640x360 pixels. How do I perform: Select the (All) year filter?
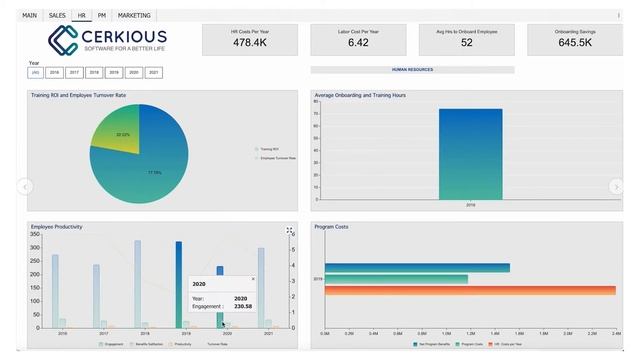point(36,73)
